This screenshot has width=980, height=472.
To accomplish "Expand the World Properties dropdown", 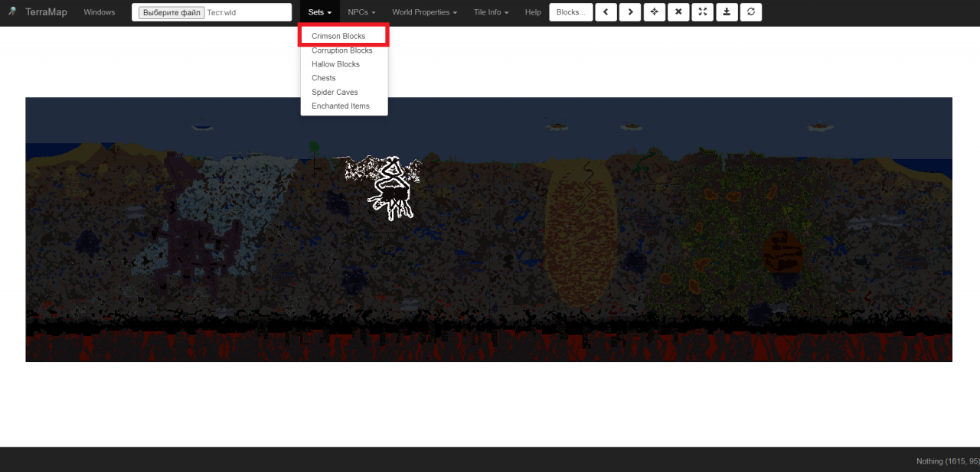I will [424, 12].
